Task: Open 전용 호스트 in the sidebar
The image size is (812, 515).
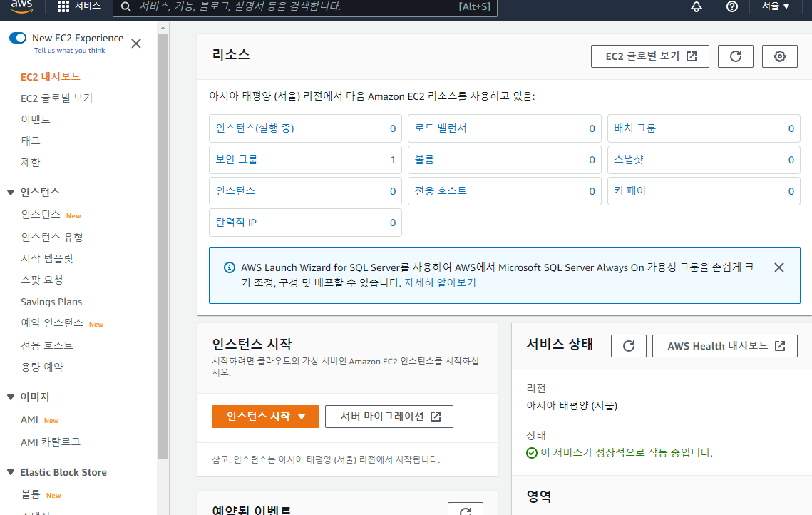Action: [47, 345]
